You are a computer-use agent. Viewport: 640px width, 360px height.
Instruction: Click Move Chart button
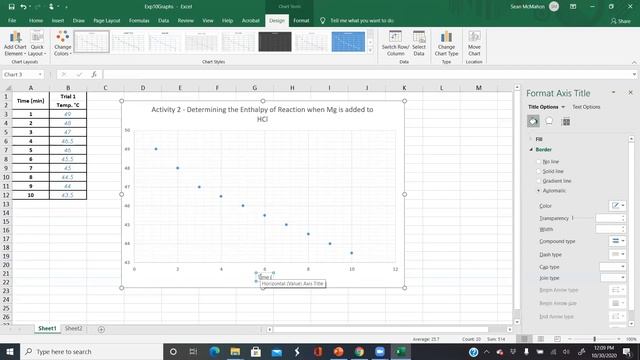click(474, 43)
